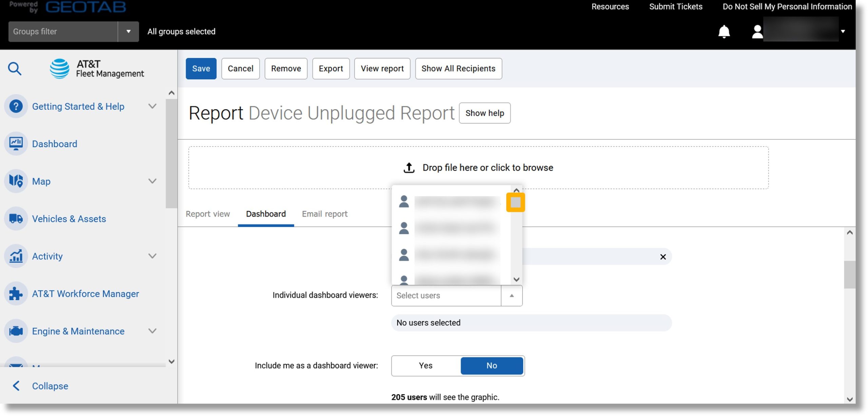Click the sidebar scrollbar thumb
Screen dimensions: 868x416
[171, 153]
